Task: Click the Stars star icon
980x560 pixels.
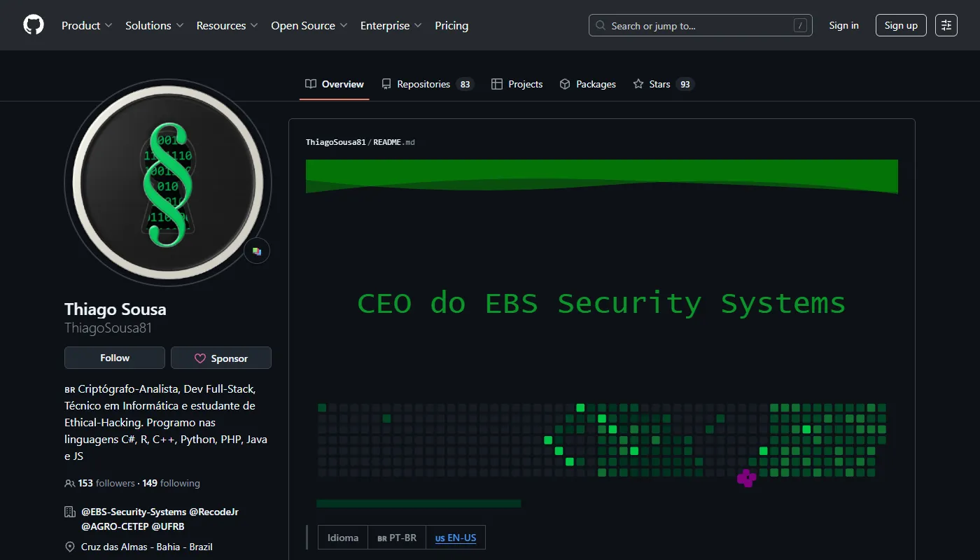Action: point(638,84)
